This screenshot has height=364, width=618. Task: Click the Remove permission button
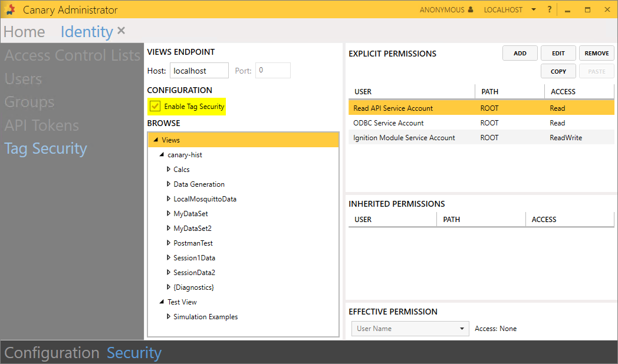(596, 53)
